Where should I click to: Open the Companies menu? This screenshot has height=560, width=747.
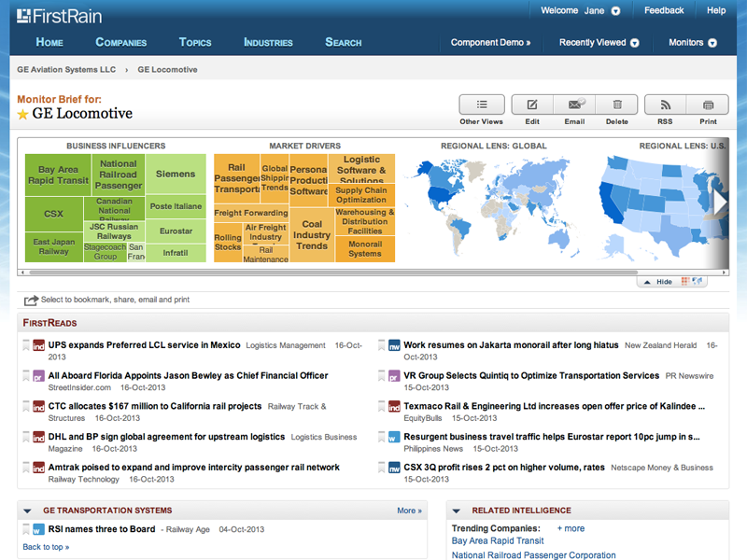[121, 42]
